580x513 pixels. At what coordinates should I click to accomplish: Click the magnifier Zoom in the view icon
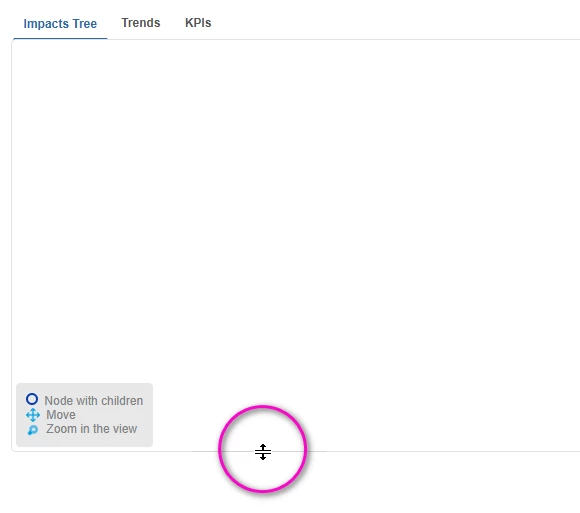(33, 430)
